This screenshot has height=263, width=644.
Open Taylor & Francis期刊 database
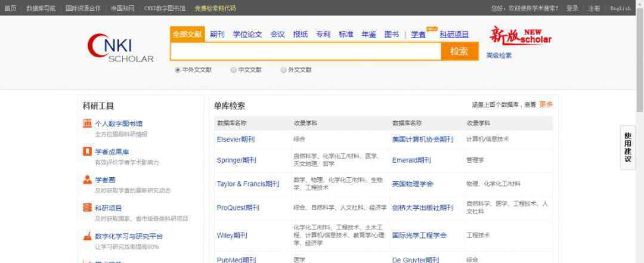pyautogui.click(x=248, y=184)
